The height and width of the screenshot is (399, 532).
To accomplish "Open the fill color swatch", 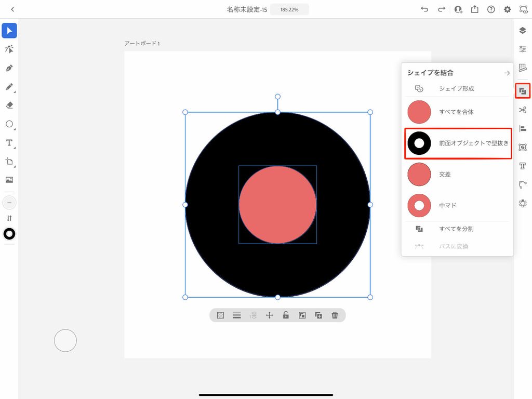I will (9, 203).
